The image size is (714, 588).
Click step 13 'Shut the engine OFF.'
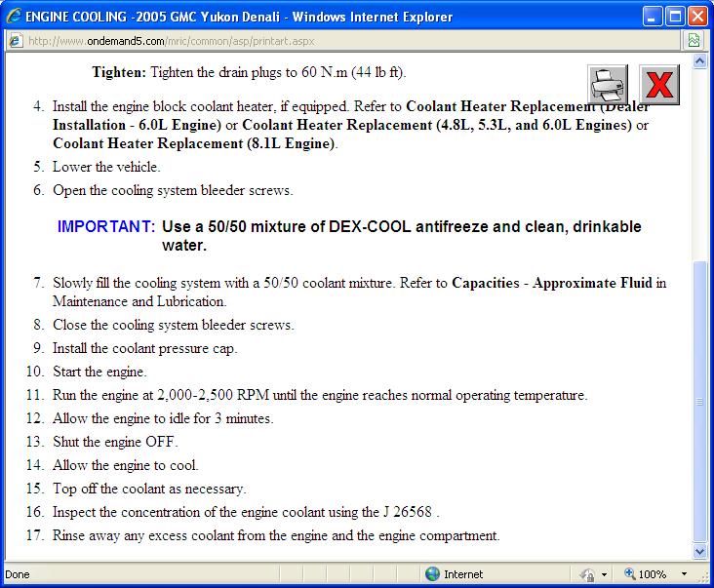point(115,442)
